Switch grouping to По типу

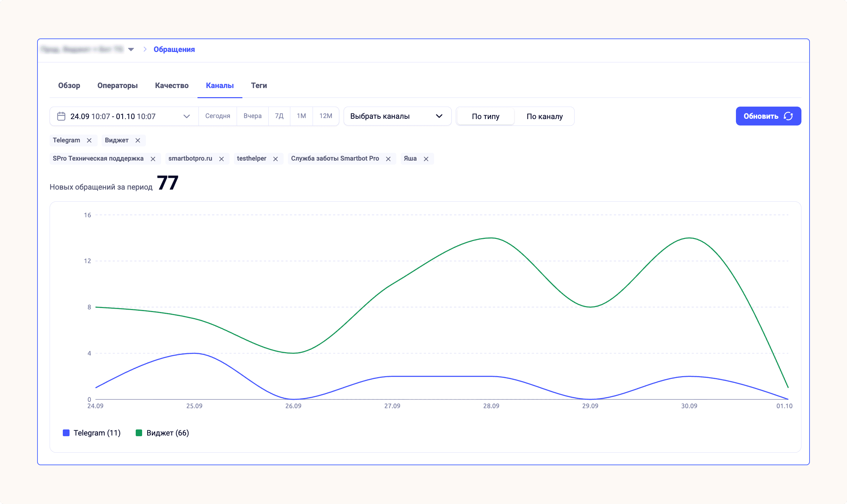coord(485,116)
